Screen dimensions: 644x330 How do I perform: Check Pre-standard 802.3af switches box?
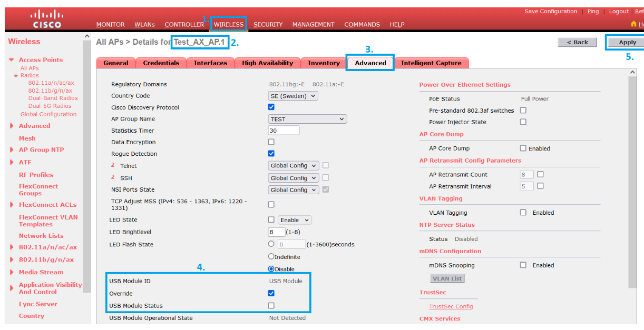point(523,111)
